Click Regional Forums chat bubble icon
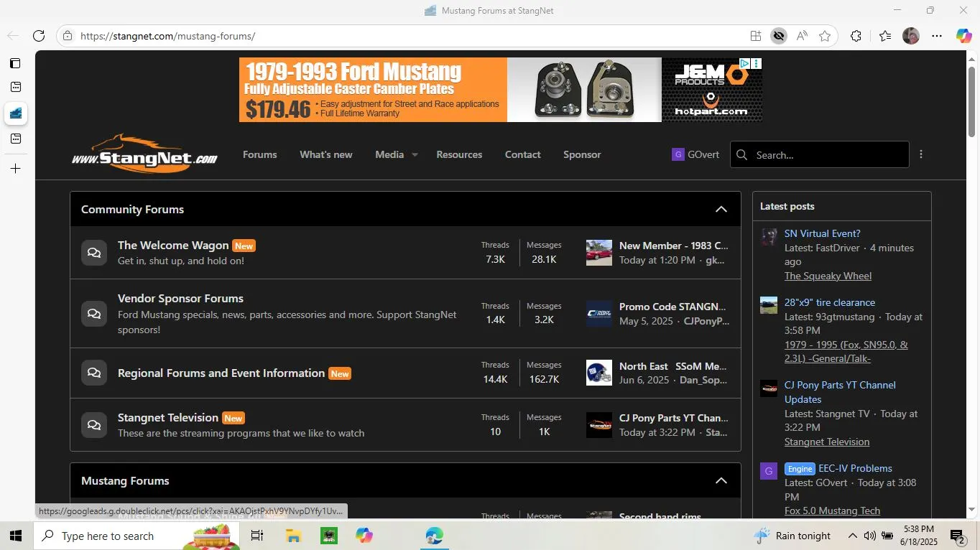 pyautogui.click(x=94, y=373)
